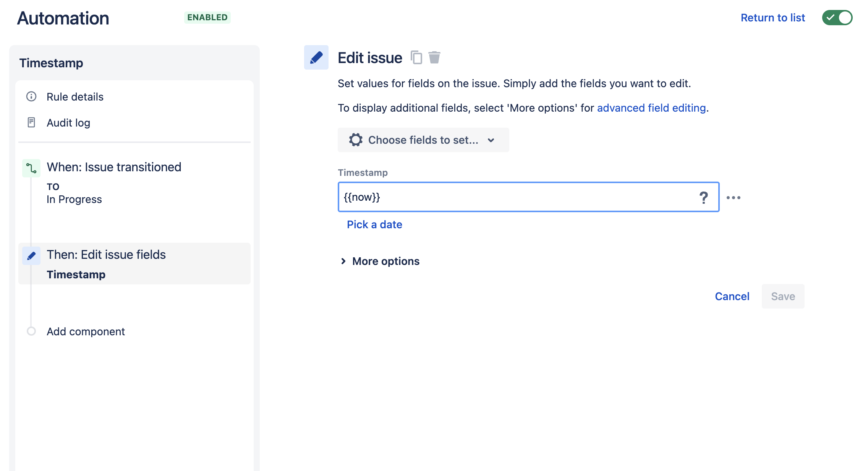Screen dimensions: 868x471
Task: Select Then: Edit issue fields component
Action: point(134,264)
